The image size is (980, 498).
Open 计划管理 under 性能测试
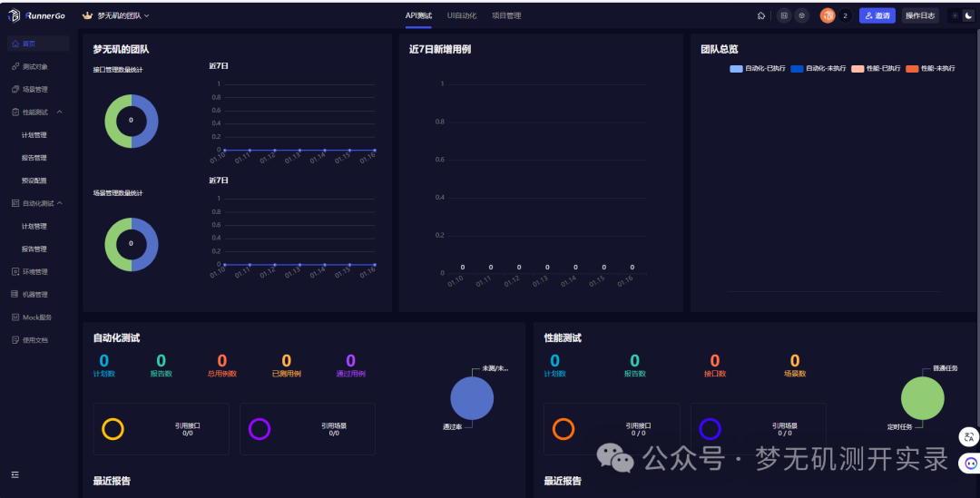coord(34,135)
